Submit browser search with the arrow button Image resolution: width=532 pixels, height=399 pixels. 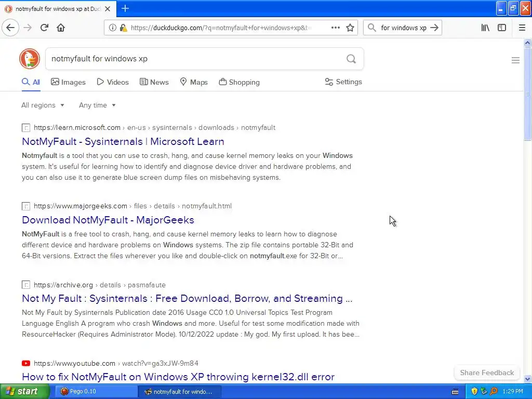tap(434, 28)
